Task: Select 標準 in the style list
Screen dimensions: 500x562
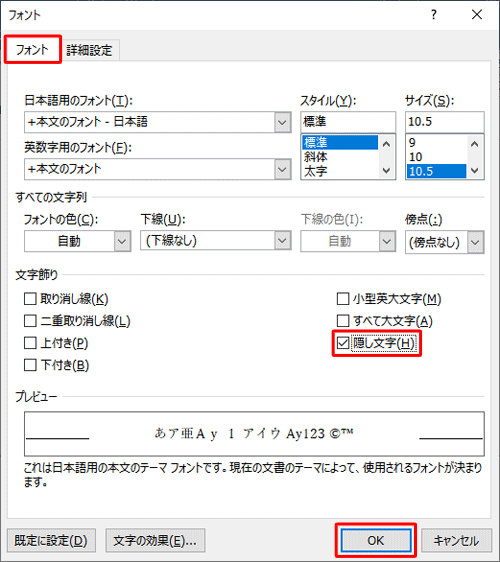Action: click(x=339, y=142)
